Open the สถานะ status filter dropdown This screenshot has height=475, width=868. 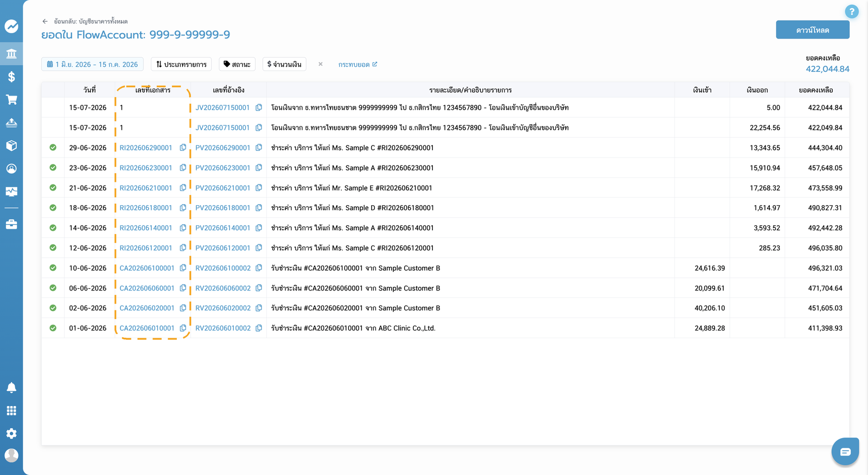[237, 64]
